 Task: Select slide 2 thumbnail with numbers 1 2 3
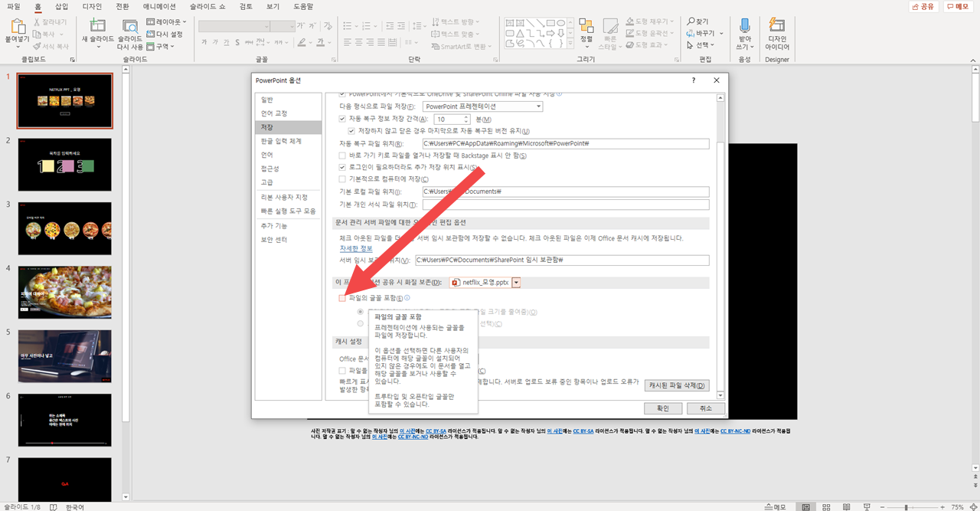(65, 165)
